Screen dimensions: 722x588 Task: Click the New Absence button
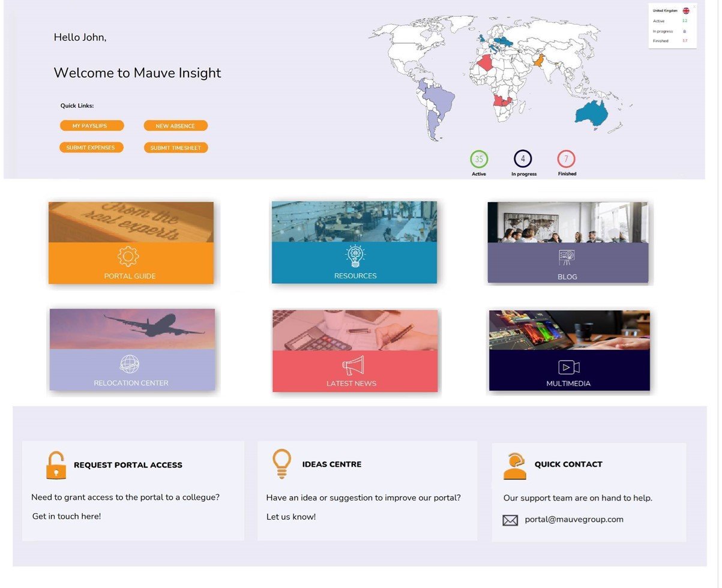[x=175, y=126]
